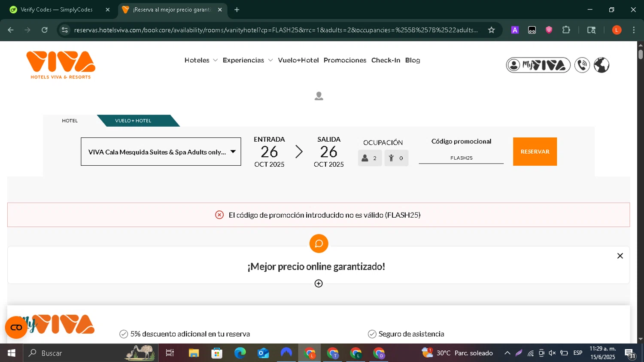Click the promo code field with FLASH25
The image size is (644, 362).
click(x=461, y=158)
